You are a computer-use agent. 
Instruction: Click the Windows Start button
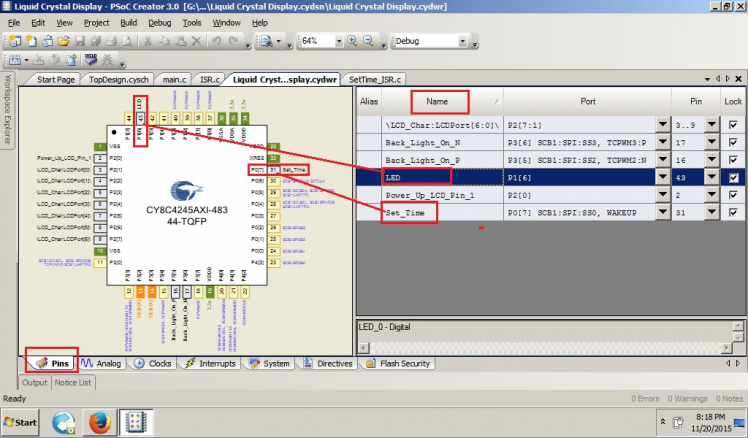click(x=21, y=422)
